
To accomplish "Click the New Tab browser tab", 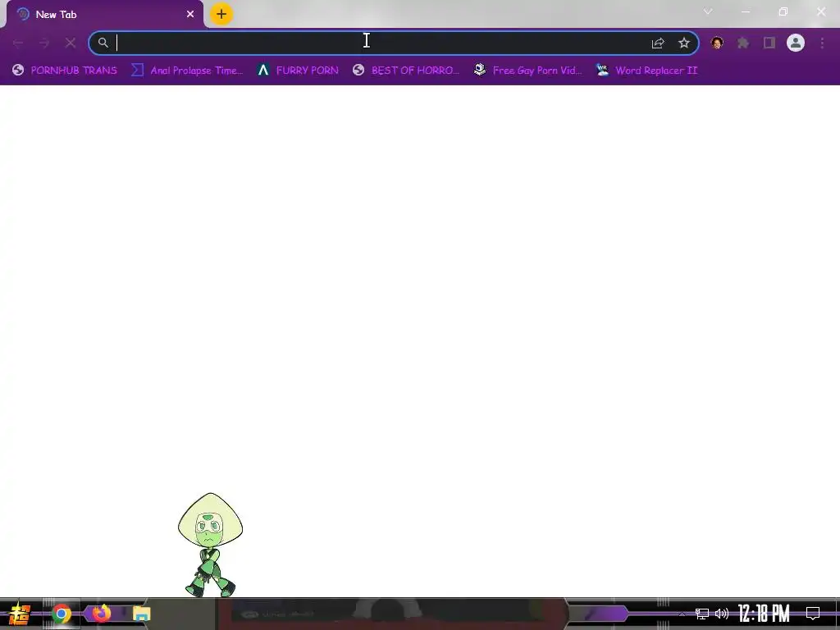I will [105, 15].
